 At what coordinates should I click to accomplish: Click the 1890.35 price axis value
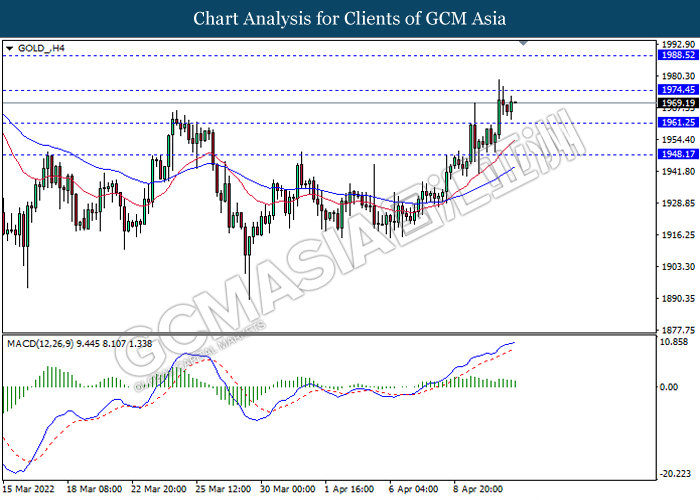click(678, 298)
